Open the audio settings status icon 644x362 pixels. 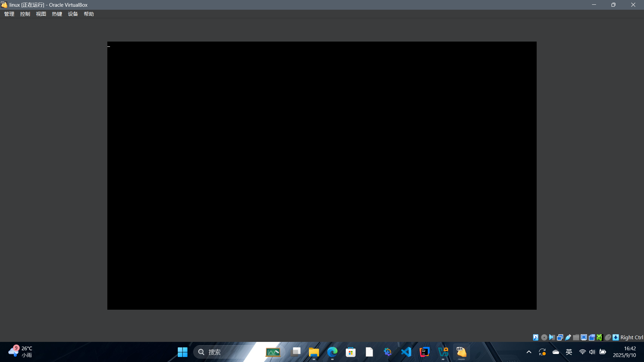pos(552,338)
